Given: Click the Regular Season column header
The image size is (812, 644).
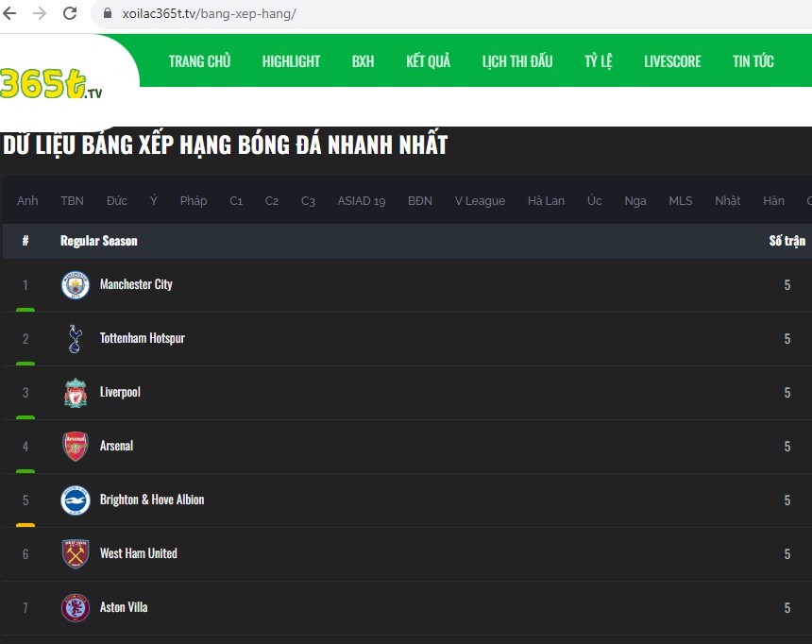Looking at the screenshot, I should 99,241.
